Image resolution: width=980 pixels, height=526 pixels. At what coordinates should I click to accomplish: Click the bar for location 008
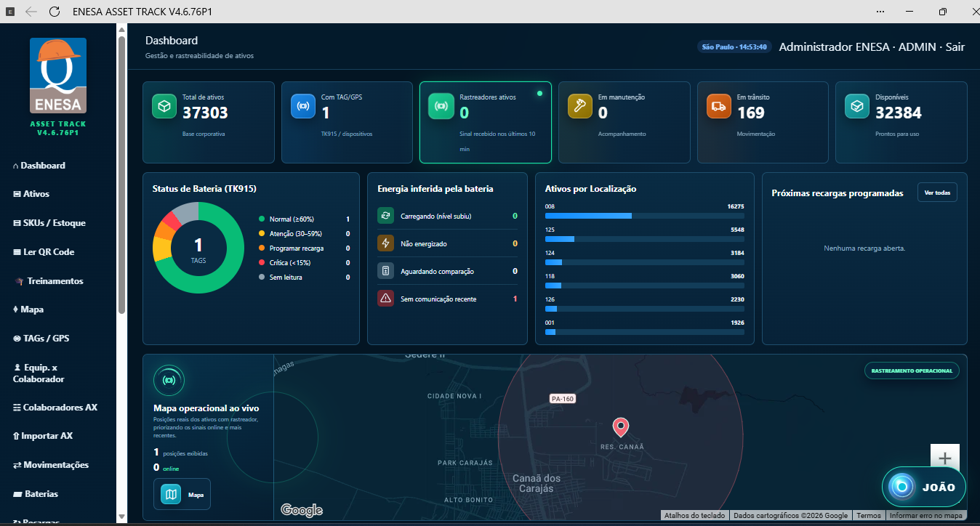[645, 216]
